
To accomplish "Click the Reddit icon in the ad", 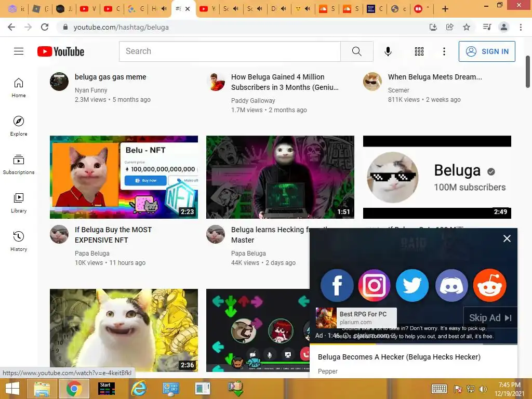I will [x=489, y=285].
